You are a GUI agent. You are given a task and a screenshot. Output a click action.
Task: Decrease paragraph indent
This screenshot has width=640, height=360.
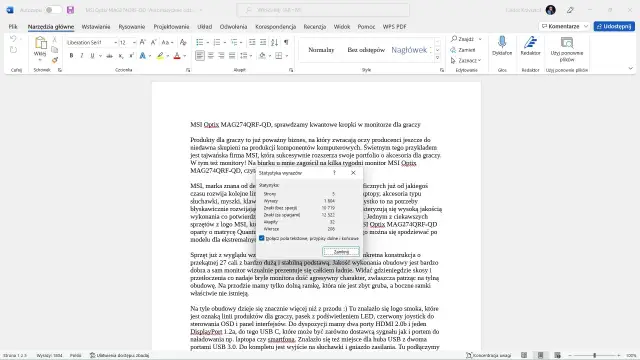[252, 42]
